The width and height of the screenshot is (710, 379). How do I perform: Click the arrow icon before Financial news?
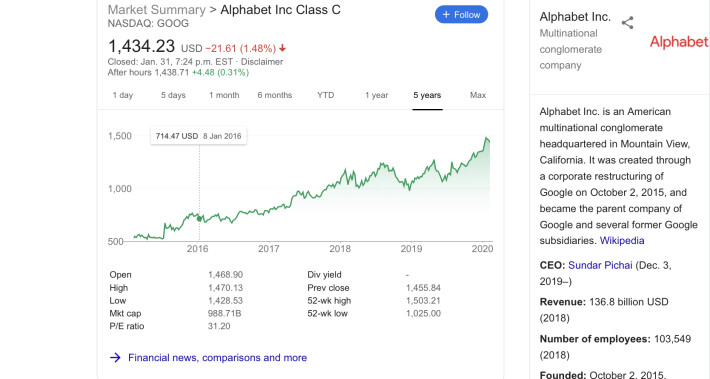point(115,358)
